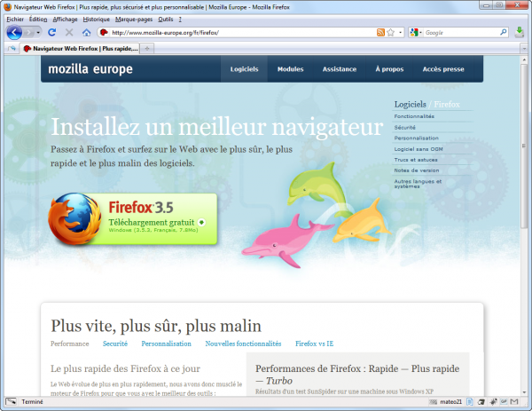Click the greyed forward arrow button
Viewport: 532px width, 411px height.
click(x=29, y=33)
